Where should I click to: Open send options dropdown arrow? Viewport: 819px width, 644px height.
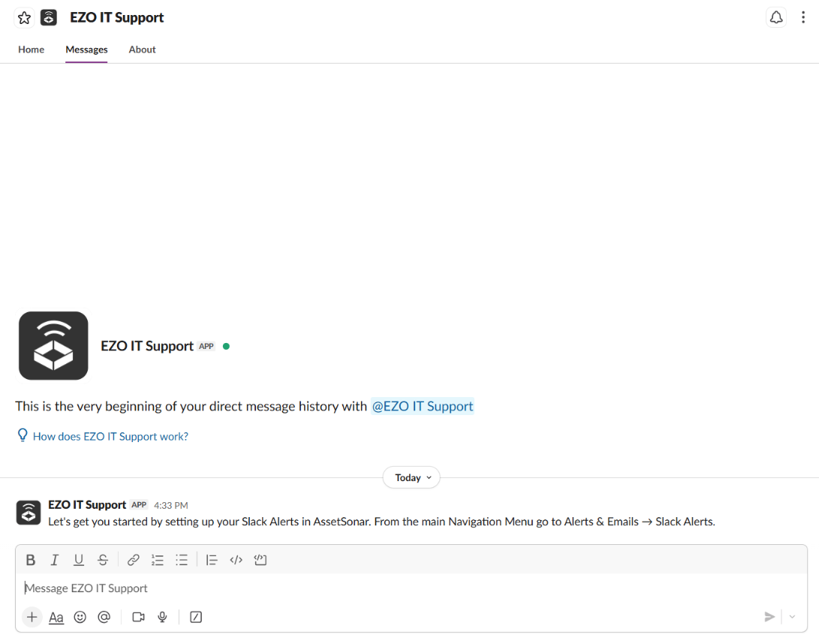[793, 617]
